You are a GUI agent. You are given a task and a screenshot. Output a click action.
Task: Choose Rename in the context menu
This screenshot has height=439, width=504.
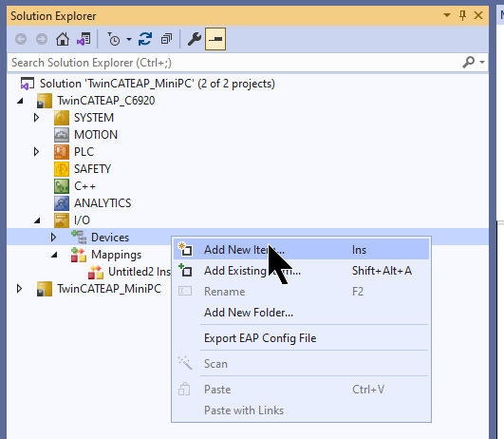point(301,292)
